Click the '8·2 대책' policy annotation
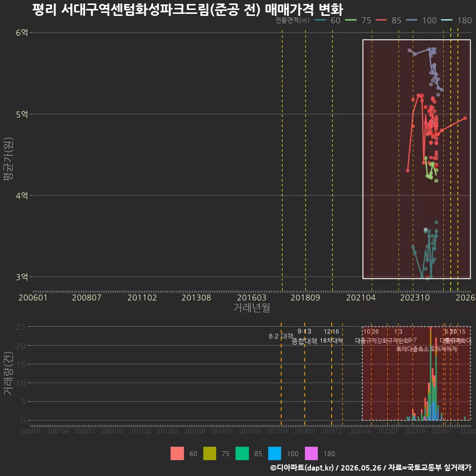The image size is (476, 476). [281, 336]
